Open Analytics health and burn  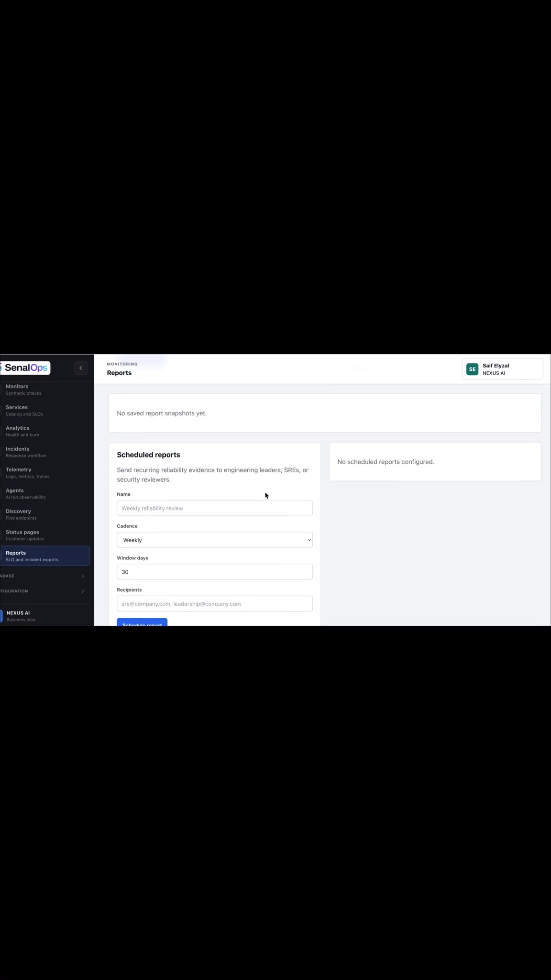click(x=45, y=431)
